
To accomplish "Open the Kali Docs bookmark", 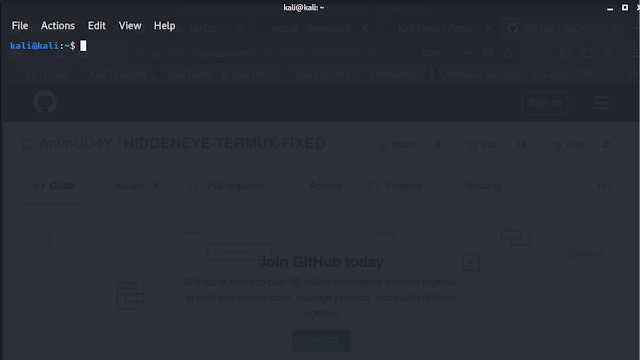I will tap(247, 75).
